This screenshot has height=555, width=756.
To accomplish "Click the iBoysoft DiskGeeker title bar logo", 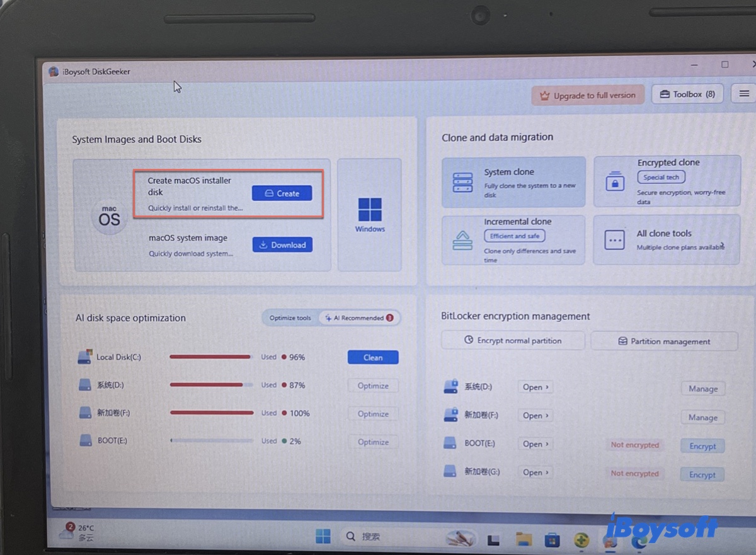I will point(54,71).
